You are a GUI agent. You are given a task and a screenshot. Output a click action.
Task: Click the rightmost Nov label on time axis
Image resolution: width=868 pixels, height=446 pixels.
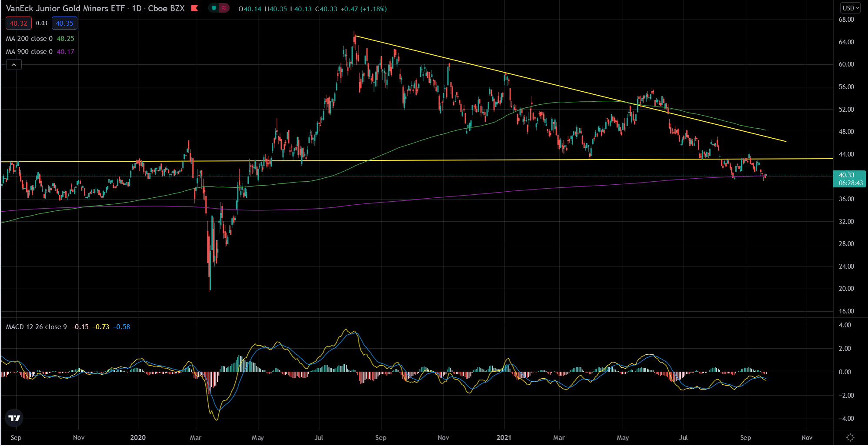tap(807, 438)
